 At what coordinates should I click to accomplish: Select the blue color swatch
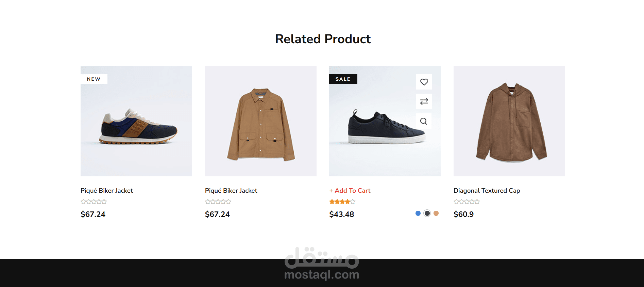[x=418, y=213]
